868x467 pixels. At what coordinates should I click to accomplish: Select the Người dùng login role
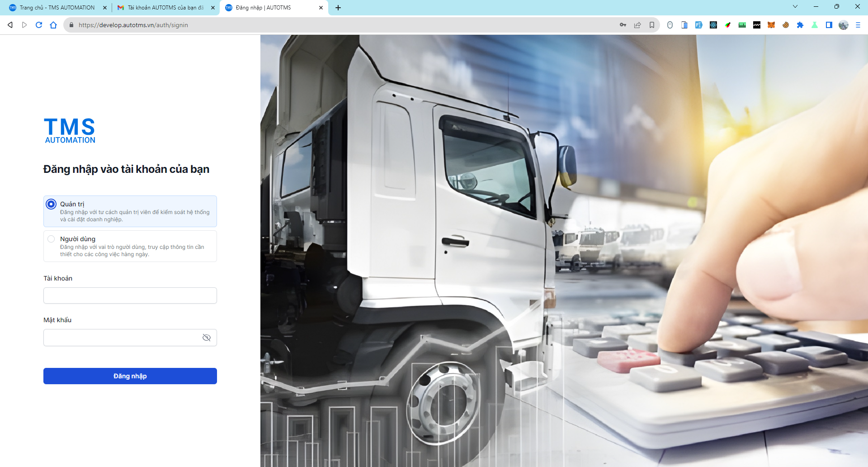51,239
